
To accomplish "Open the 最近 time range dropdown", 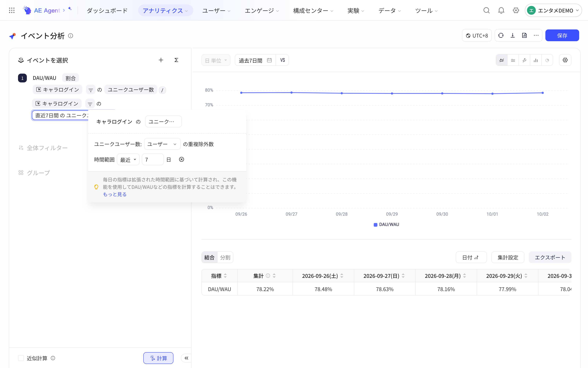I will pos(128,160).
